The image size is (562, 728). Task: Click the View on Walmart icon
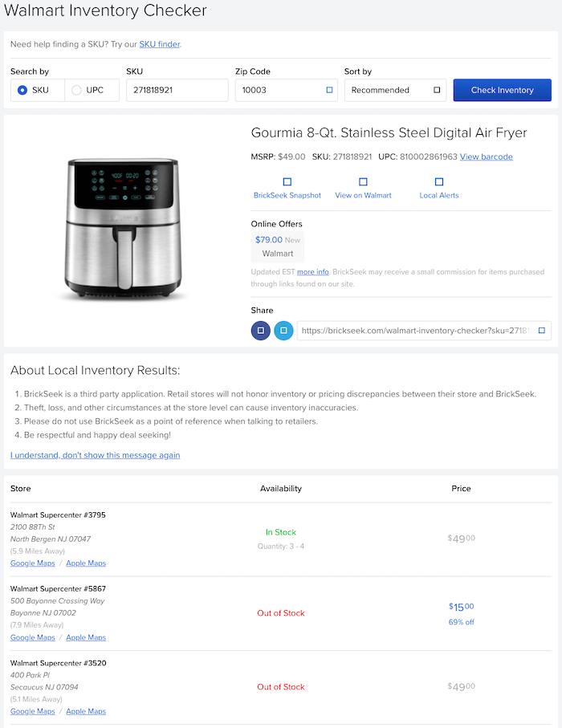point(363,182)
